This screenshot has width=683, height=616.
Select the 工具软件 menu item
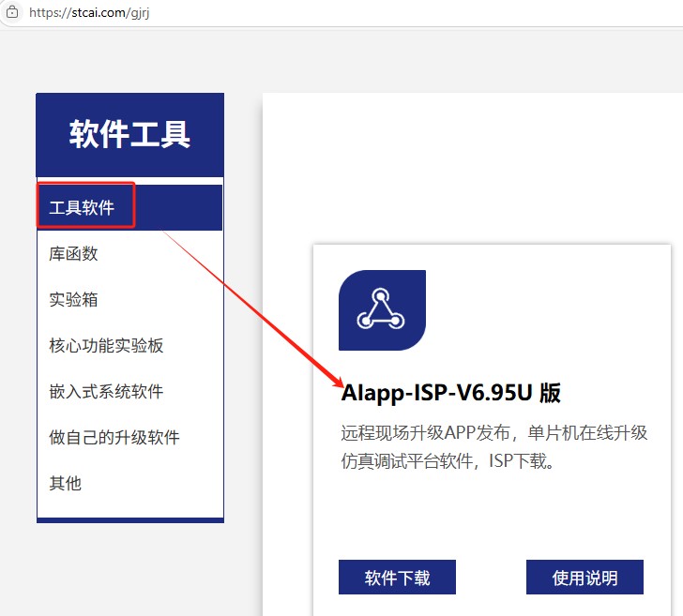click(x=129, y=207)
